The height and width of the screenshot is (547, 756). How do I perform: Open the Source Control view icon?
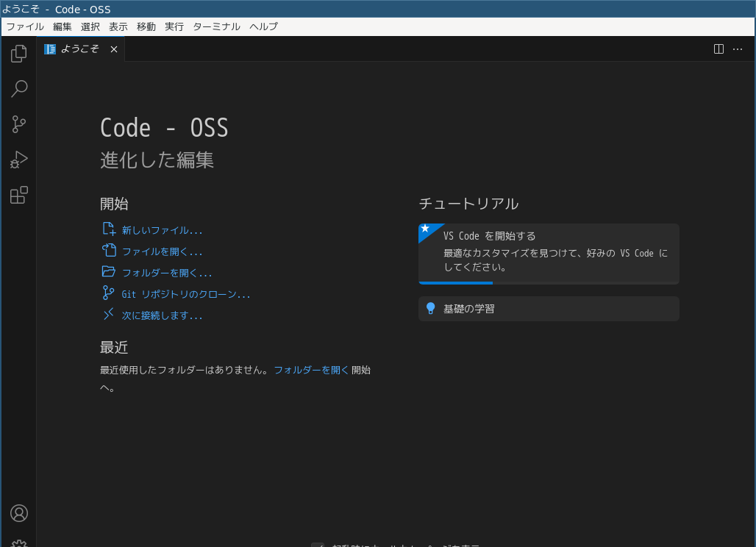pyautogui.click(x=19, y=124)
